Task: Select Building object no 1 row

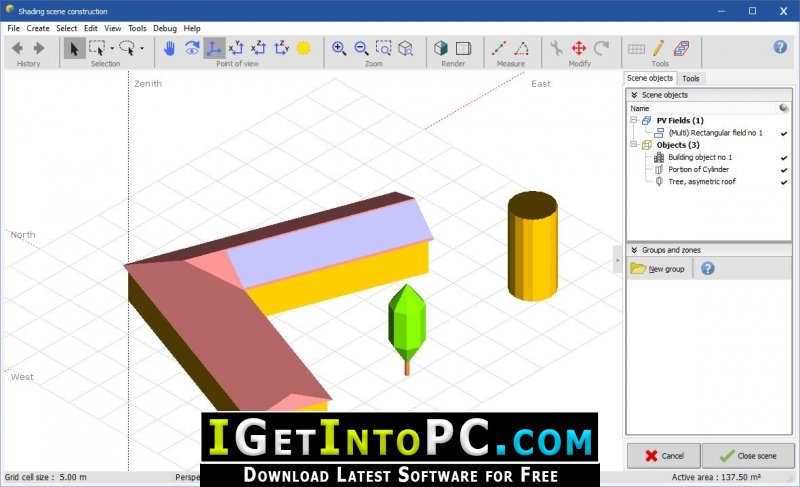Action: coord(699,158)
